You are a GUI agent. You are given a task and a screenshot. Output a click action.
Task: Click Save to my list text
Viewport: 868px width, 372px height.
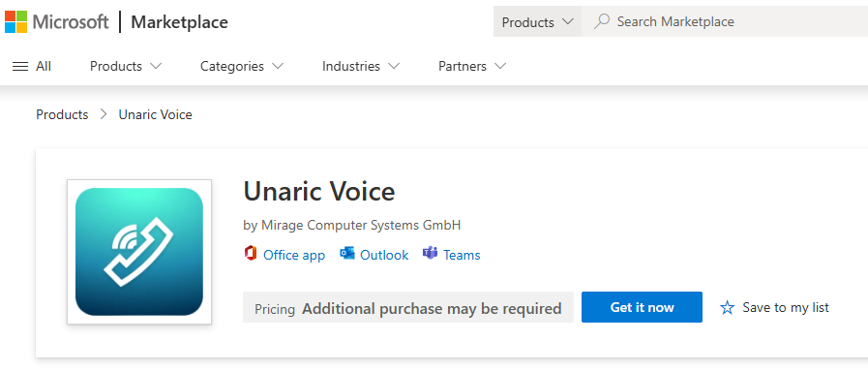[786, 308]
